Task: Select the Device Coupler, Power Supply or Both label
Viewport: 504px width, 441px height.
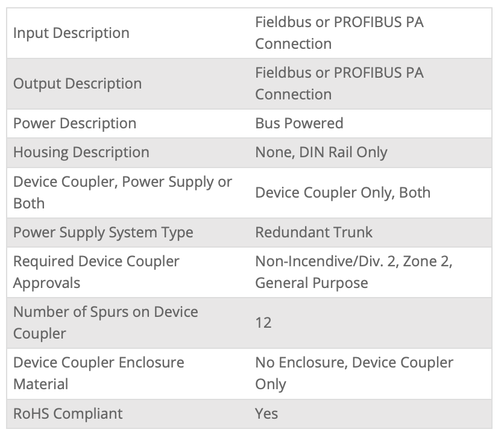Action: (122, 192)
